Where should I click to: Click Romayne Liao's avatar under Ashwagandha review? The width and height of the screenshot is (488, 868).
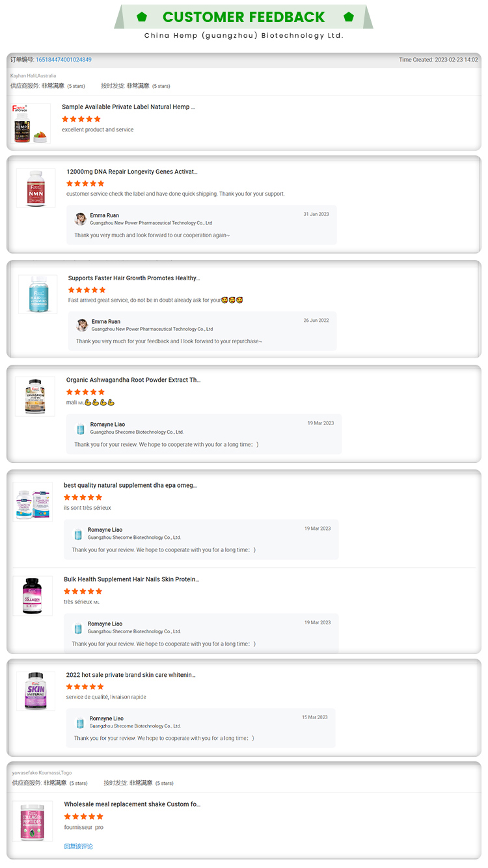point(81,428)
